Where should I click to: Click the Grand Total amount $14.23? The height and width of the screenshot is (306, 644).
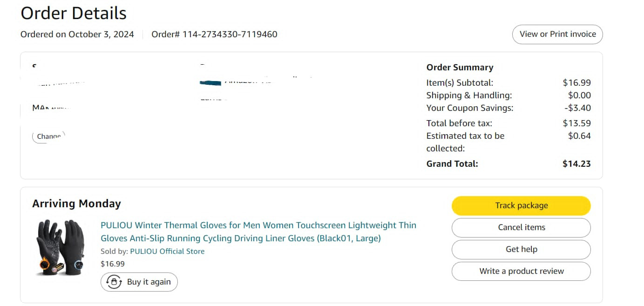point(576,164)
